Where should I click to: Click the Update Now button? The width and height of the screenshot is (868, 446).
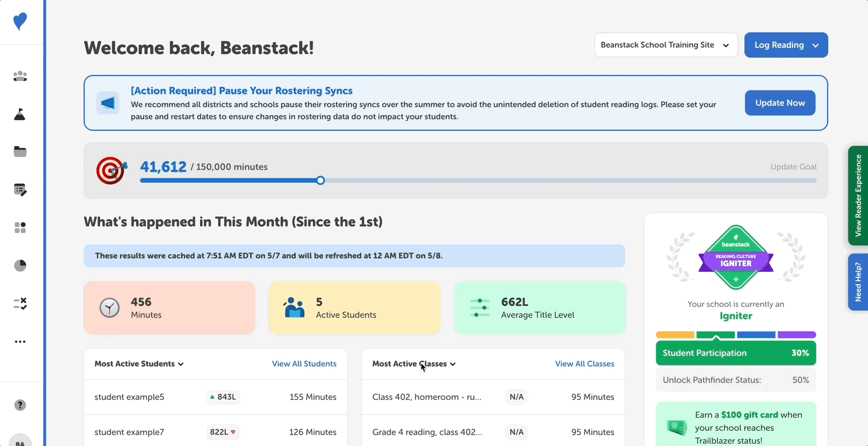tap(780, 103)
